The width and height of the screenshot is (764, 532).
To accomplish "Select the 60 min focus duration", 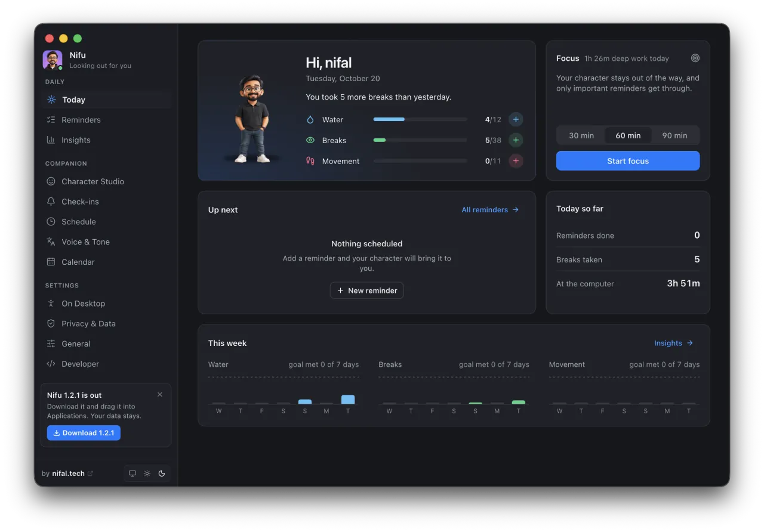I will [x=628, y=135].
